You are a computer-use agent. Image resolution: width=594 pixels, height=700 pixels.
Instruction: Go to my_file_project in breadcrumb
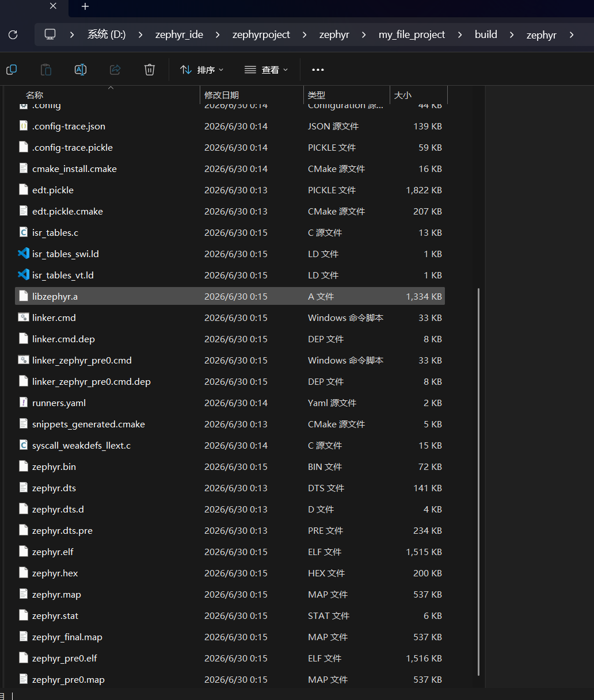tap(412, 35)
